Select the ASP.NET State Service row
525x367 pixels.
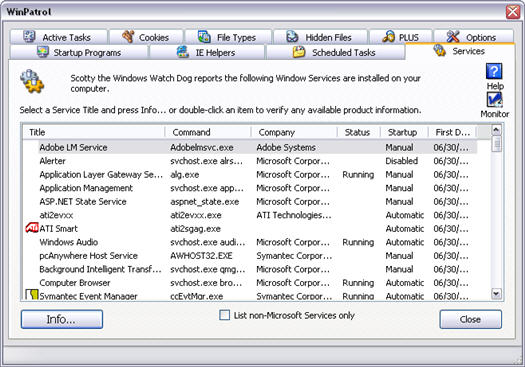point(250,202)
